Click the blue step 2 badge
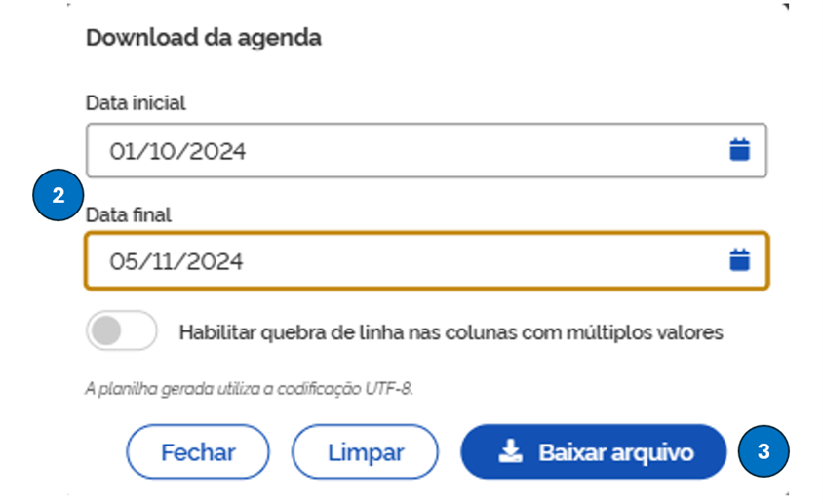 [x=58, y=196]
